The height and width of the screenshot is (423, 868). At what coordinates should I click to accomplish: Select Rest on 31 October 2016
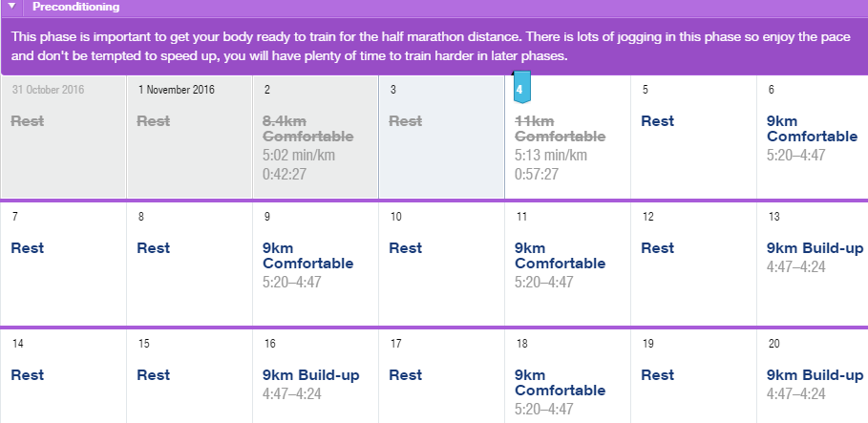click(x=27, y=121)
